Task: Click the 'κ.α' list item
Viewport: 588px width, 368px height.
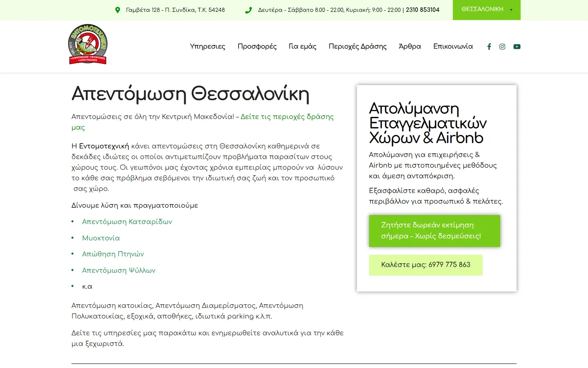Action: (87, 287)
